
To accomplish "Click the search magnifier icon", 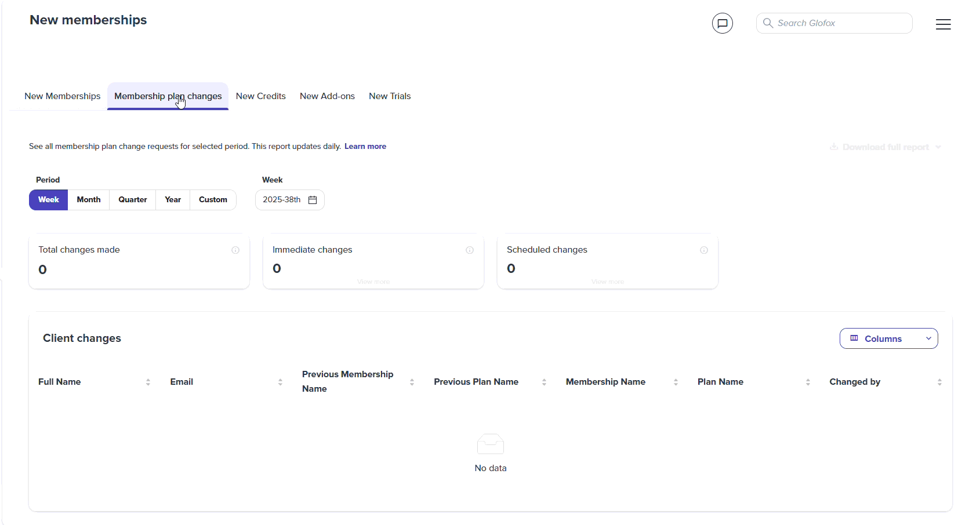I will [x=768, y=23].
